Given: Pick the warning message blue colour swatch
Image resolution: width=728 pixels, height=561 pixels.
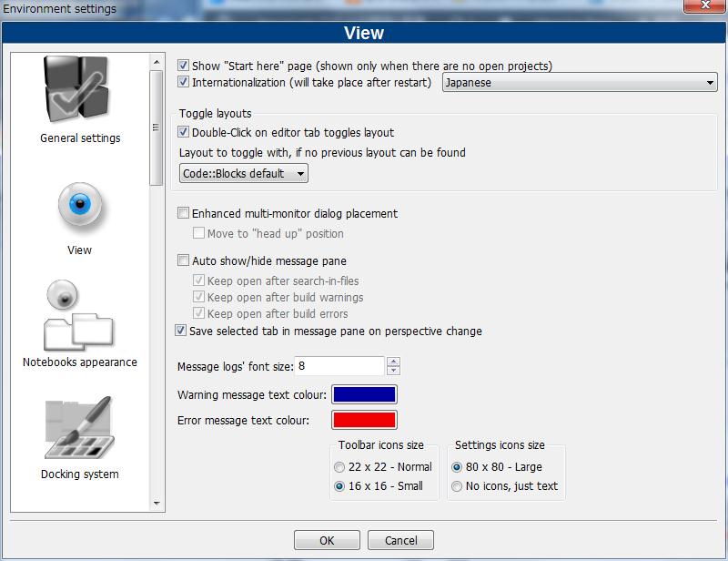Looking at the screenshot, I should click(364, 395).
